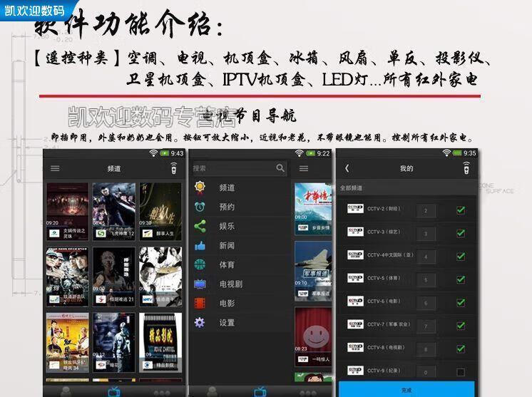Click the search magnifier icon

[x=280, y=168]
